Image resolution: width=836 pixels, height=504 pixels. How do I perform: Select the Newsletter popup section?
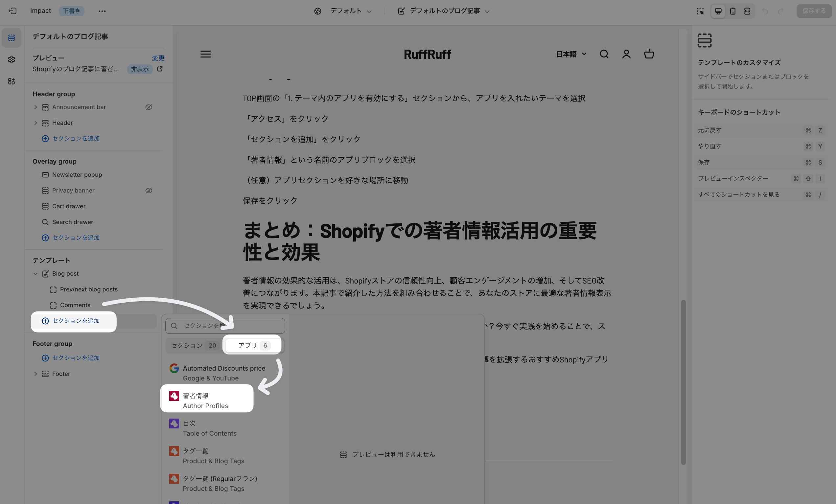point(77,175)
